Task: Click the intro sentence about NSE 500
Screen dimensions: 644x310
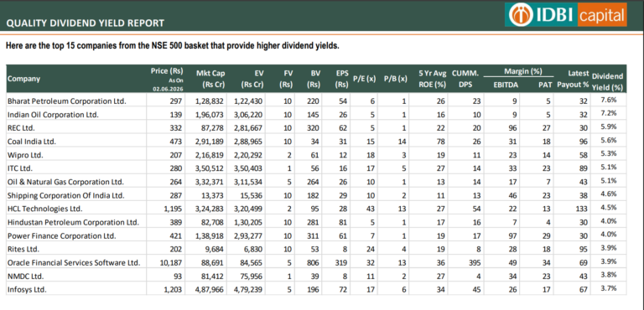Action: pyautogui.click(x=173, y=46)
